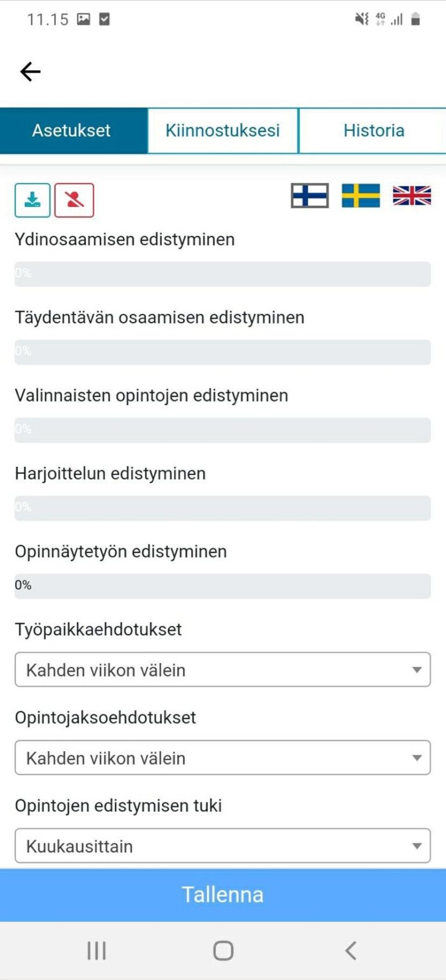This screenshot has width=446, height=980.
Task: Tap the Android recent apps button
Action: click(95, 950)
